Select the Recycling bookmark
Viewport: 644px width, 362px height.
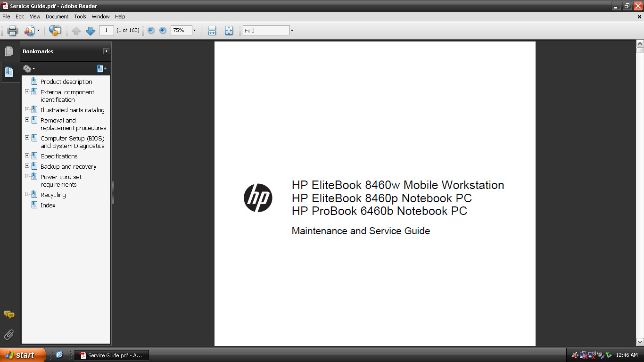(53, 195)
